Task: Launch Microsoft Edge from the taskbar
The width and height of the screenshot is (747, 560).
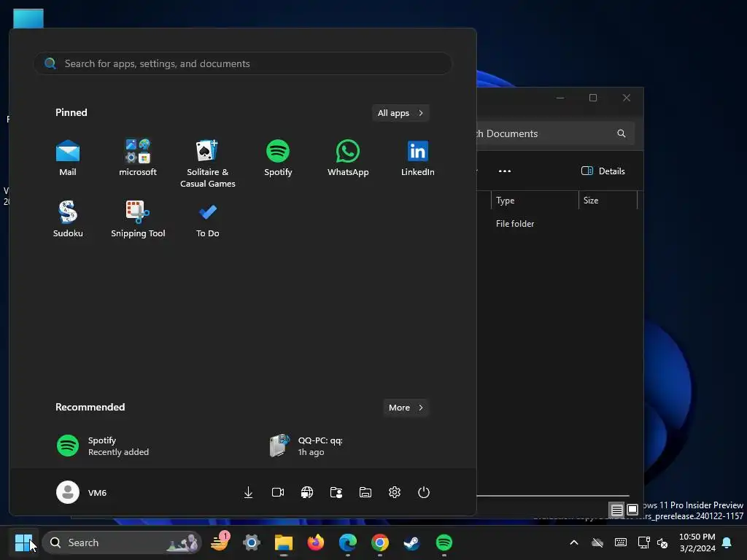Action: click(x=348, y=542)
